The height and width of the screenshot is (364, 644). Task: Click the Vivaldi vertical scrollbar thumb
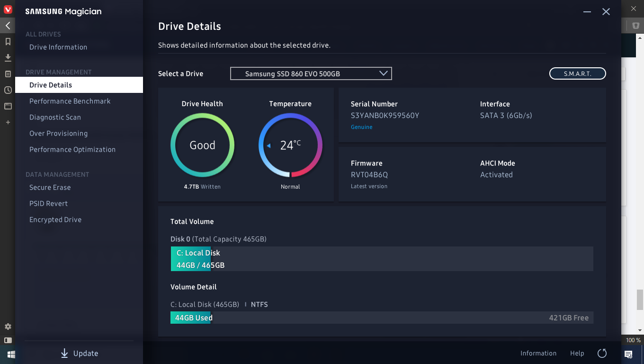pos(640,299)
